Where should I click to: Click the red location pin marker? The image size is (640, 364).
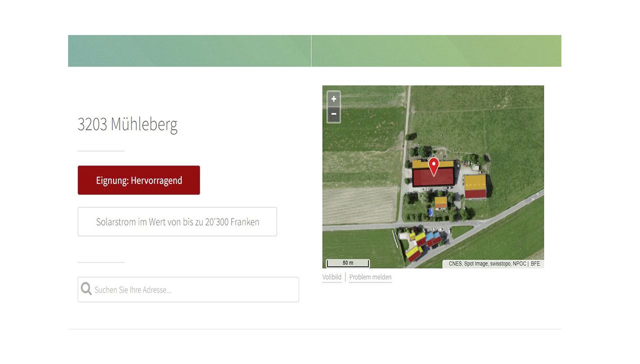(433, 166)
